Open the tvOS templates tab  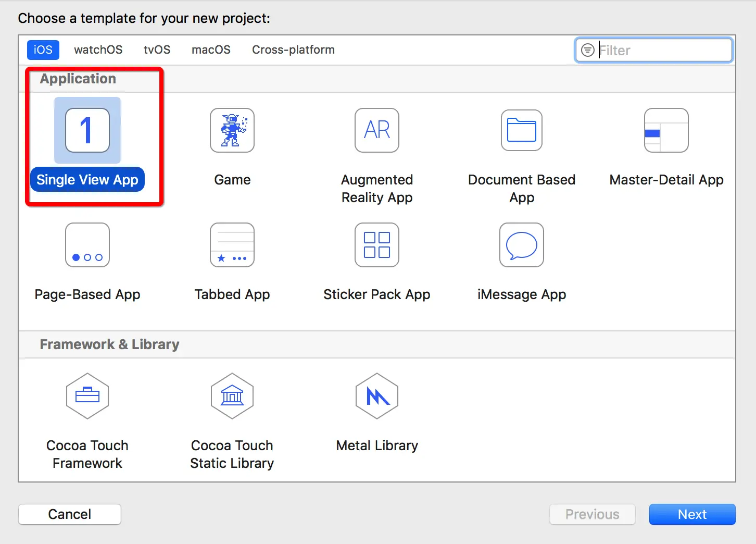[157, 50]
